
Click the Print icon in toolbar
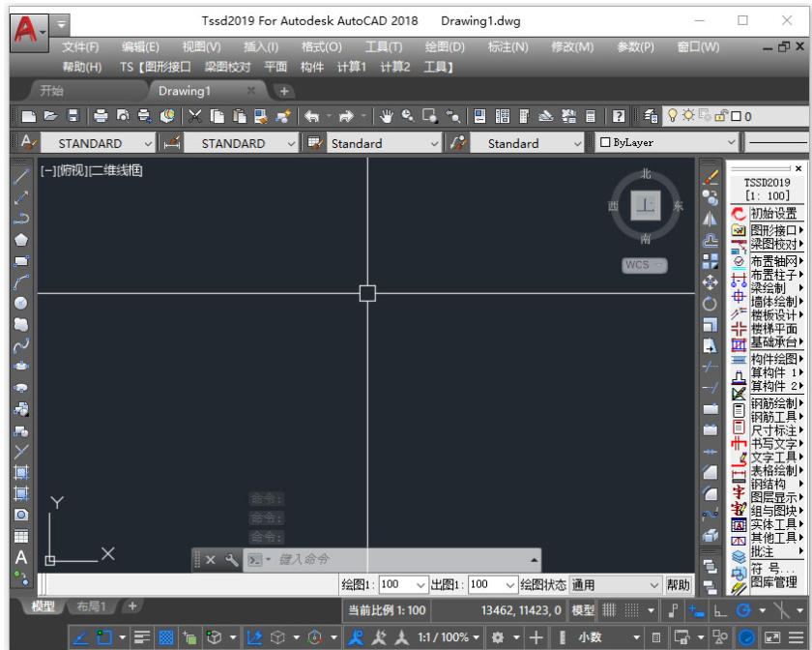coord(101,116)
